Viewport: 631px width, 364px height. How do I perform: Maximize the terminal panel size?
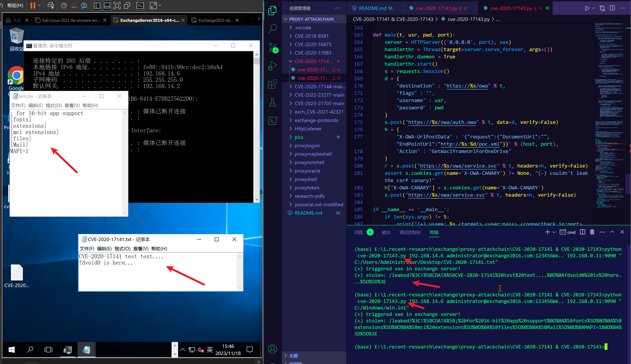pos(612,232)
